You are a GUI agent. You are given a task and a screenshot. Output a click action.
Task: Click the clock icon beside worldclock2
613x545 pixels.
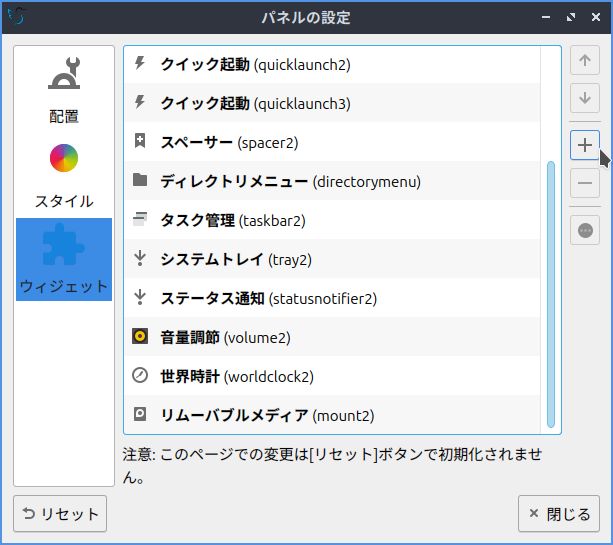(x=140, y=375)
